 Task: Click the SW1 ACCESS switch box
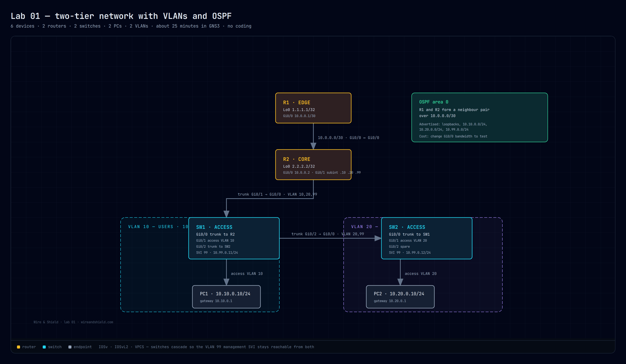click(234, 238)
